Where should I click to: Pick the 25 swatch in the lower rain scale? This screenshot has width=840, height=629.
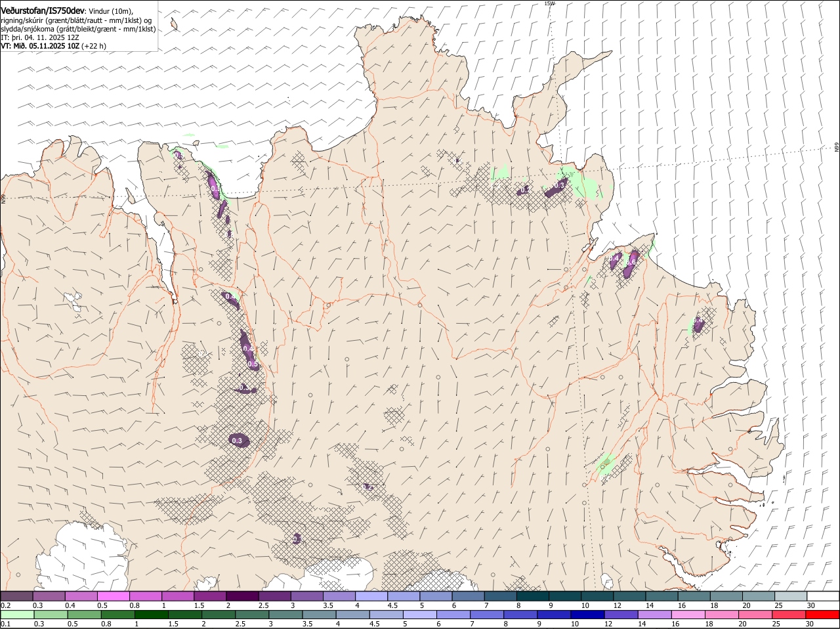pyautogui.click(x=789, y=615)
